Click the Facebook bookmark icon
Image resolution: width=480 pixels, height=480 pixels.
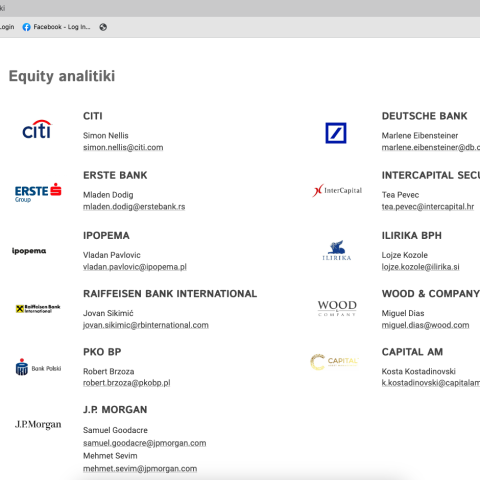26,27
